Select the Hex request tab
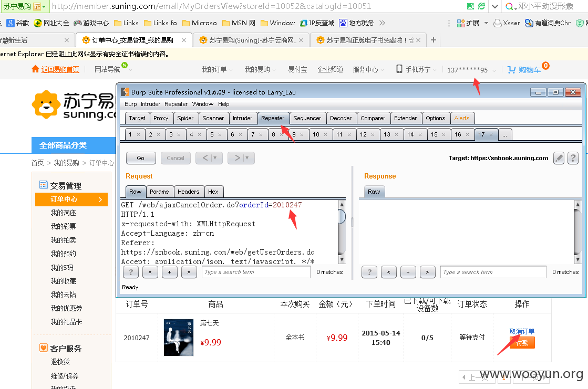Screen dimensions: 588x389 (213, 192)
